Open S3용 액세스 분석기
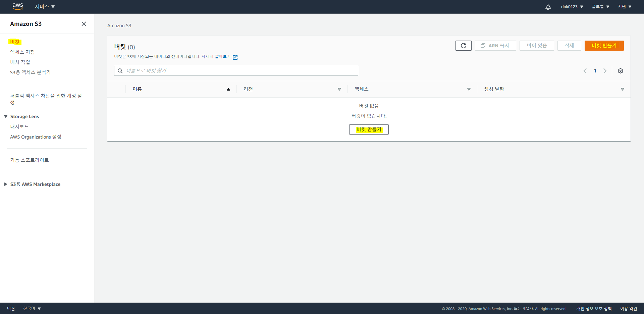This screenshot has height=314, width=644. (x=30, y=72)
